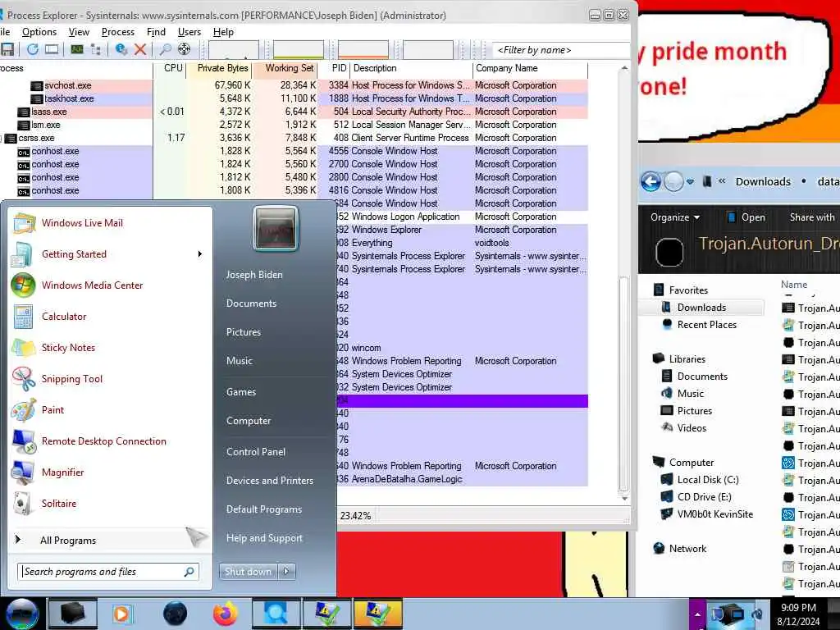
Task: Sort by the CPU column header
Action: click(x=170, y=69)
